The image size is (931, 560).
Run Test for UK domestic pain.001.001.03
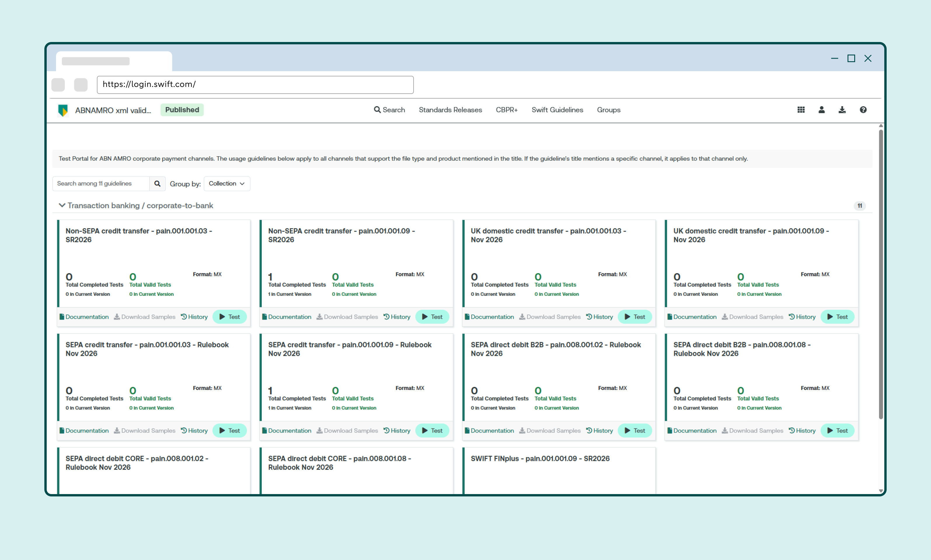click(x=635, y=316)
